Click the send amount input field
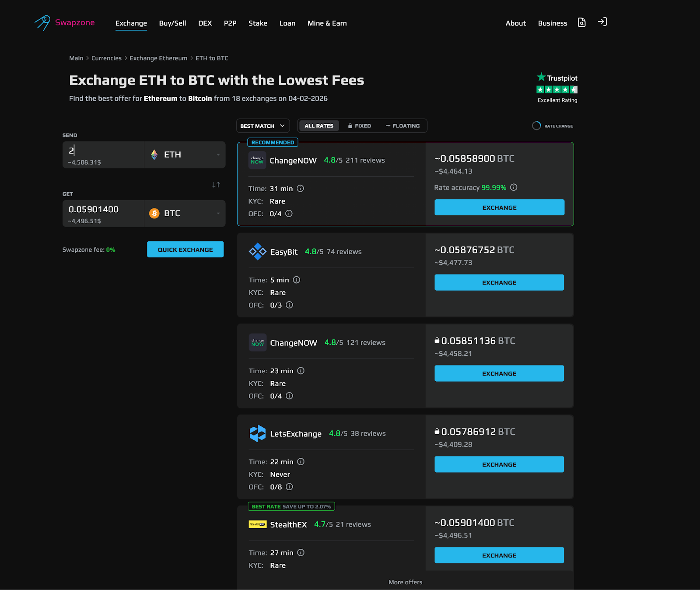 (x=103, y=151)
